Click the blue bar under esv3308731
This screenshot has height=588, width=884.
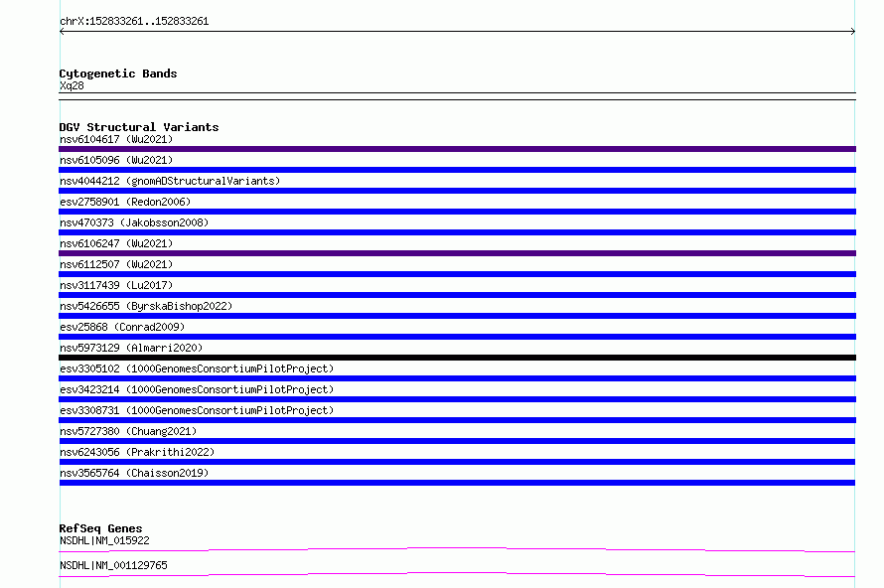pyautogui.click(x=457, y=420)
